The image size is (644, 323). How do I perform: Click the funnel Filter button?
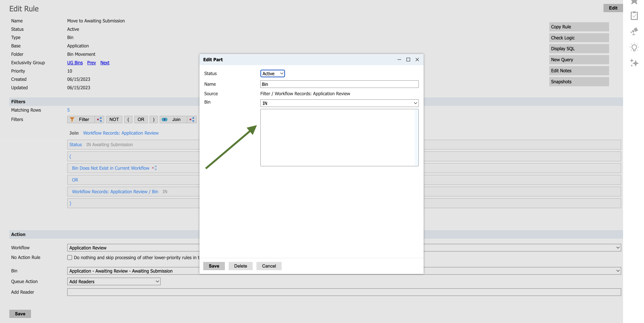click(x=81, y=119)
